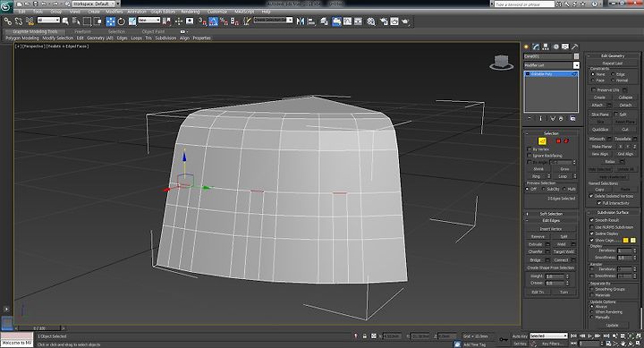Toggle Delete Isolated Vertices checkbox
This screenshot has width=644, height=348.
point(591,196)
